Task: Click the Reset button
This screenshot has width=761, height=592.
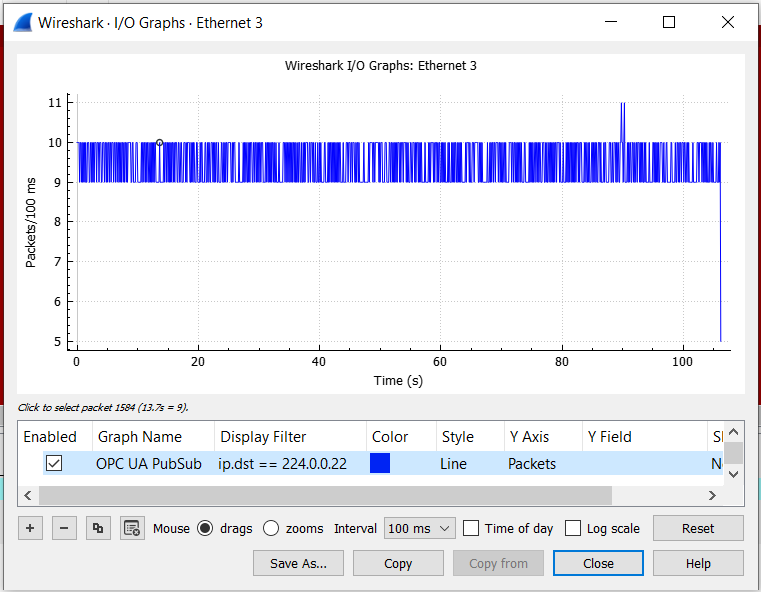Action: pos(698,528)
